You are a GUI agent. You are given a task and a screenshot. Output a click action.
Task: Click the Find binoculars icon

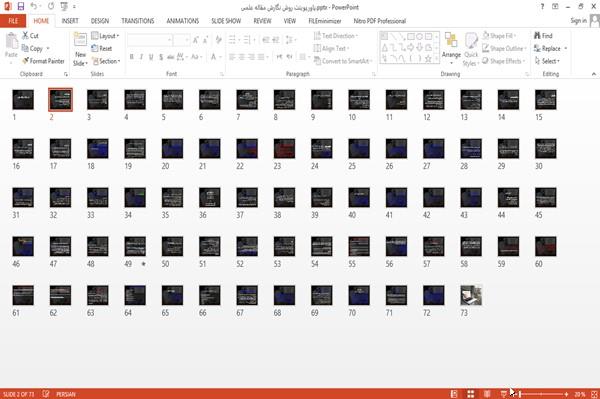tap(537, 36)
